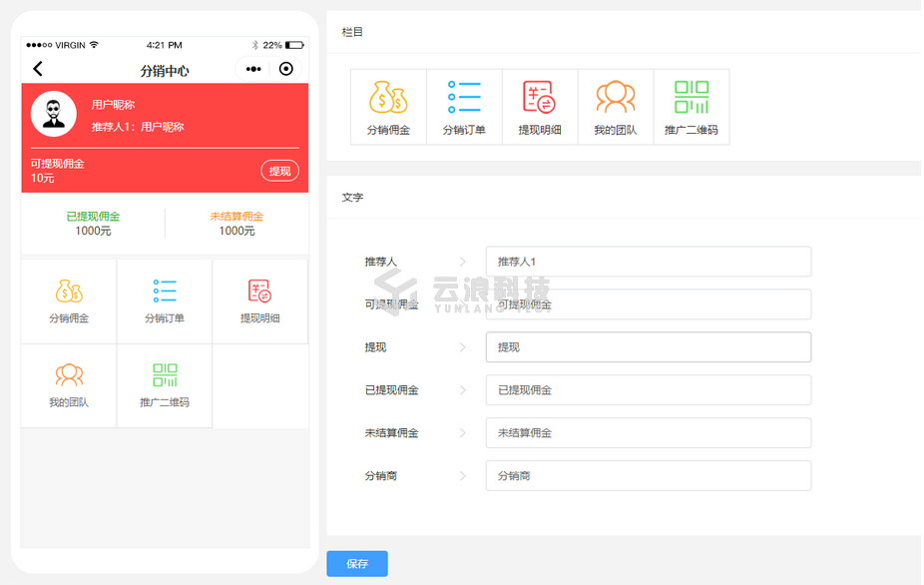Tap the circular target icon in header
This screenshot has height=585, width=924.
coord(286,69)
